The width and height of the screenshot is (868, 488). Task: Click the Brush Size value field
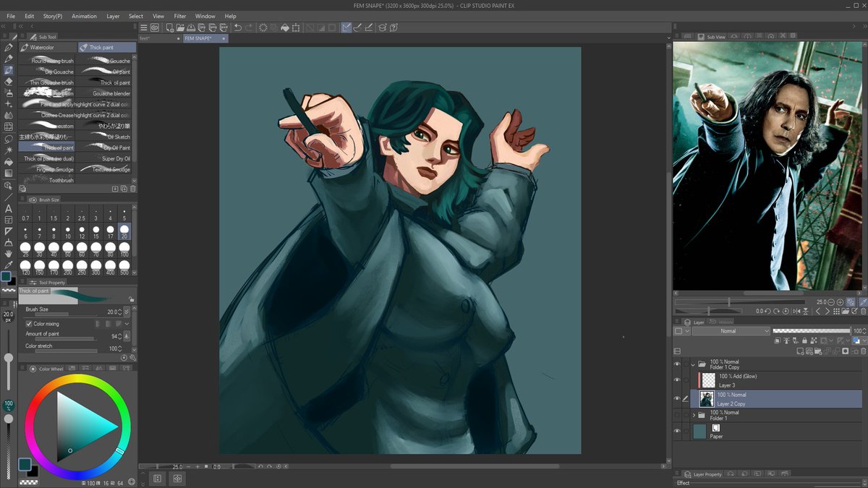[111, 312]
